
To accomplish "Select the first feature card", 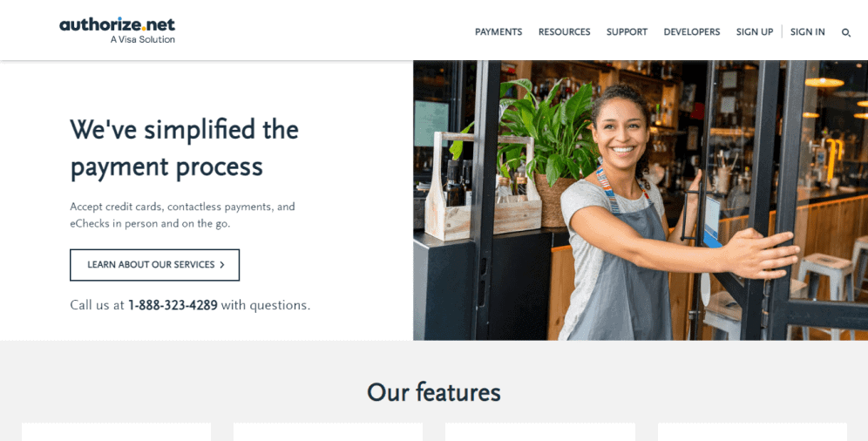I will point(116,432).
